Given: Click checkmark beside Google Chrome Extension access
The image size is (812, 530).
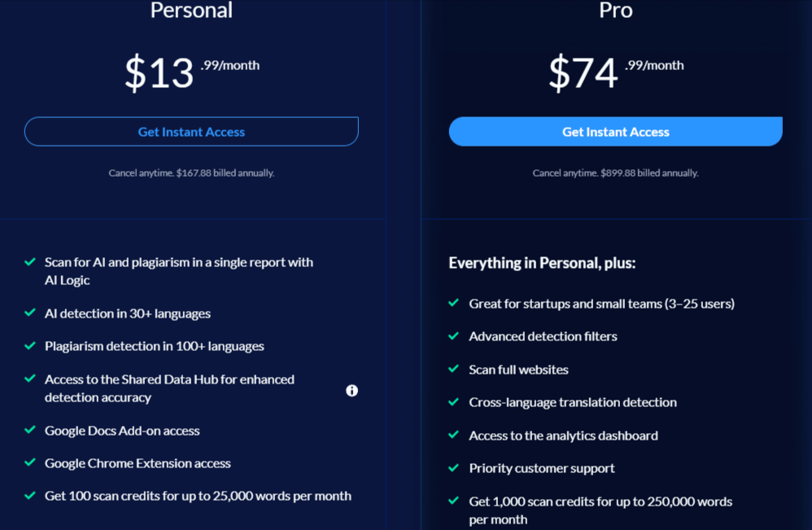Looking at the screenshot, I should tap(30, 462).
